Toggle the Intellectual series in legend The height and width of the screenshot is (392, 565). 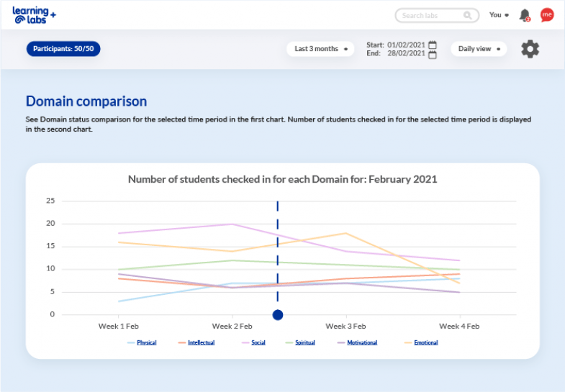[201, 342]
